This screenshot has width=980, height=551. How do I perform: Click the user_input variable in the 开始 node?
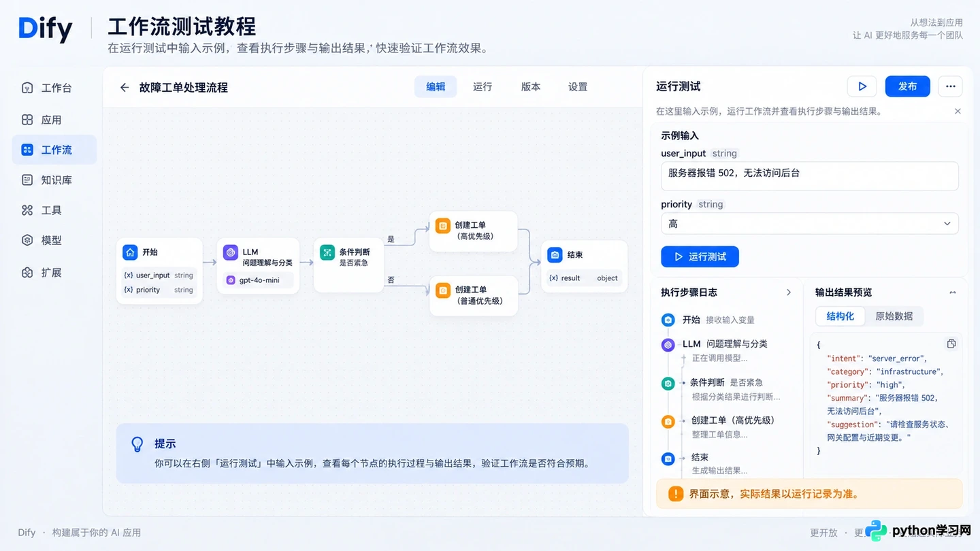click(159, 275)
